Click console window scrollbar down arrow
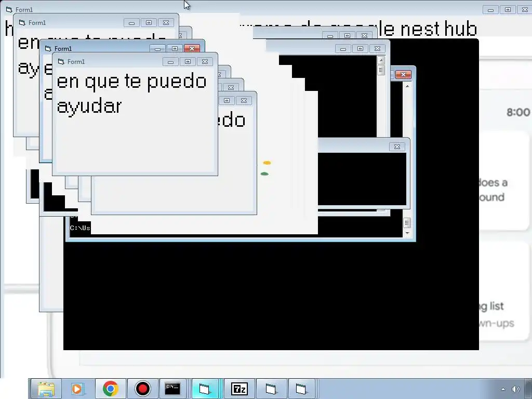 pyautogui.click(x=407, y=233)
